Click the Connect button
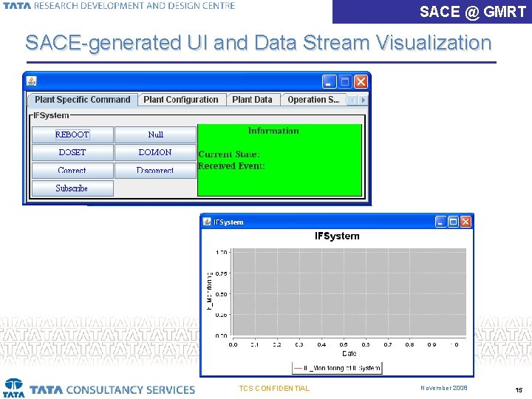This screenshot has width=532, height=399. 72,171
